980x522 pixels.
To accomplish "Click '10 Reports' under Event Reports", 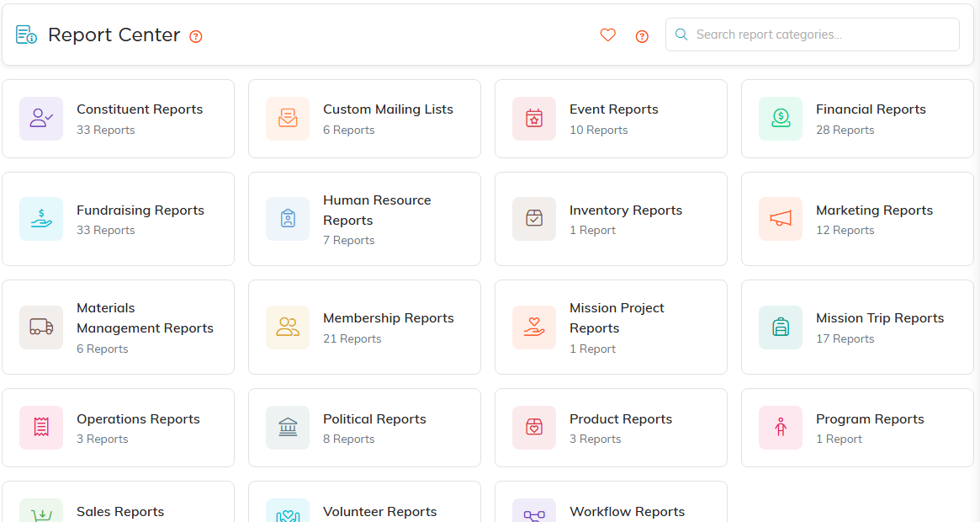I will (x=598, y=130).
